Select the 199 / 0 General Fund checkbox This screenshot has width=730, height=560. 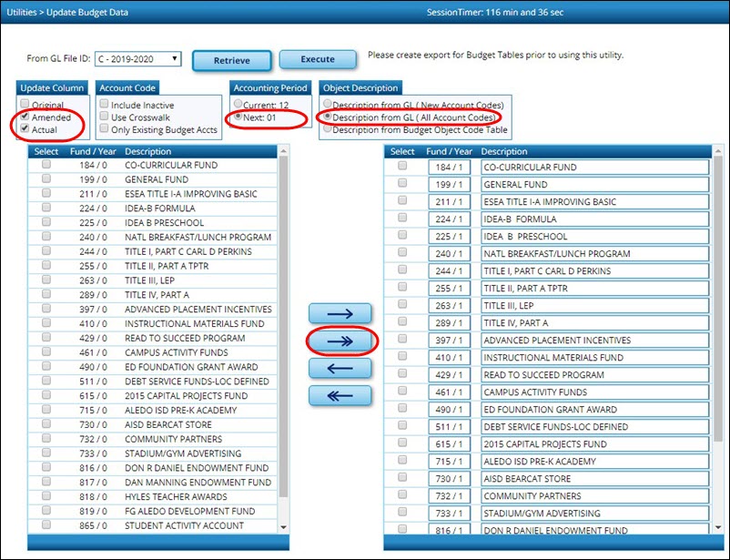coord(46,180)
